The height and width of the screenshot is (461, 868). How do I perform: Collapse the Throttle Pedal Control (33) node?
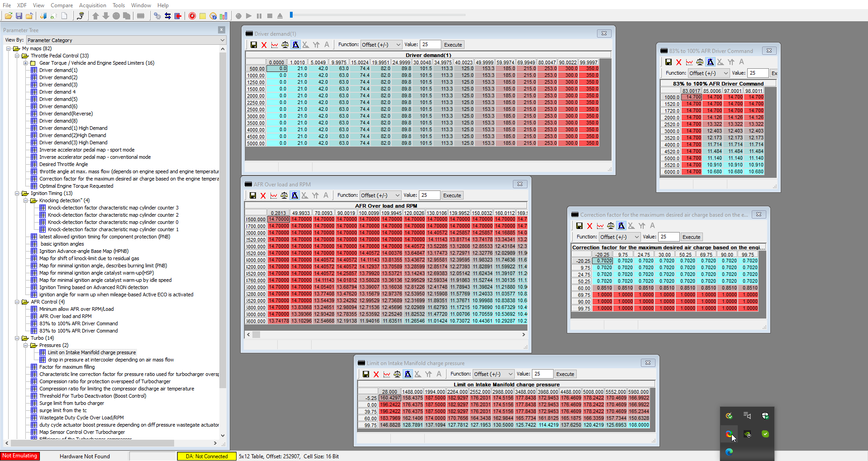pos(17,56)
